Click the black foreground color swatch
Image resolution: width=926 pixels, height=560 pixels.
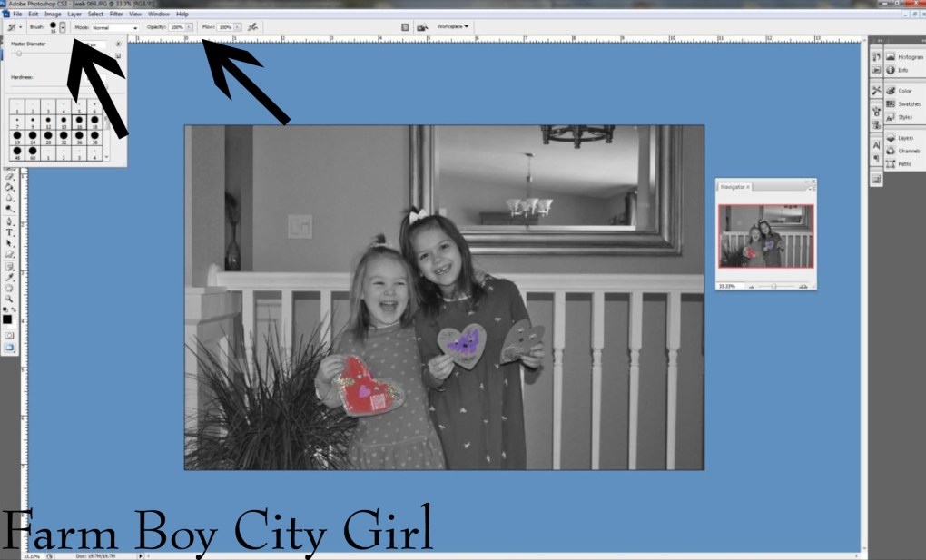7,319
